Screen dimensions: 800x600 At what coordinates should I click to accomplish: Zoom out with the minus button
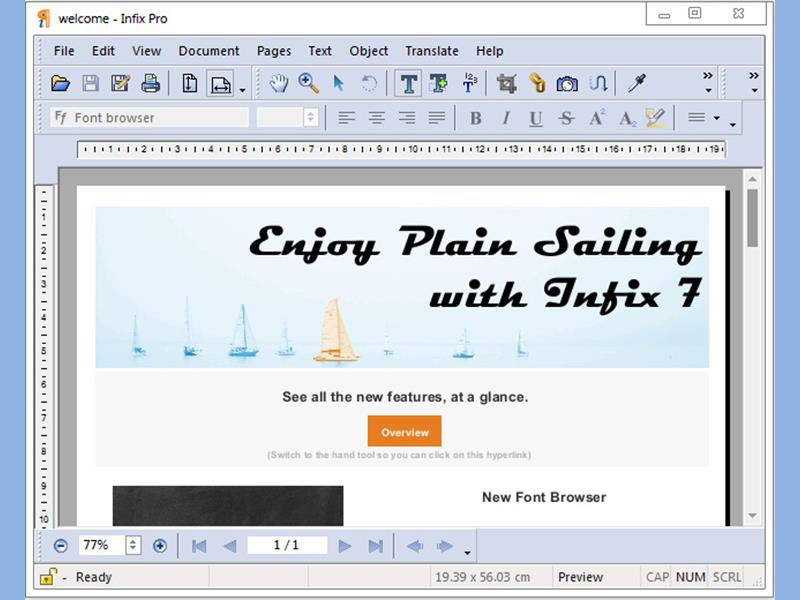[x=61, y=546]
